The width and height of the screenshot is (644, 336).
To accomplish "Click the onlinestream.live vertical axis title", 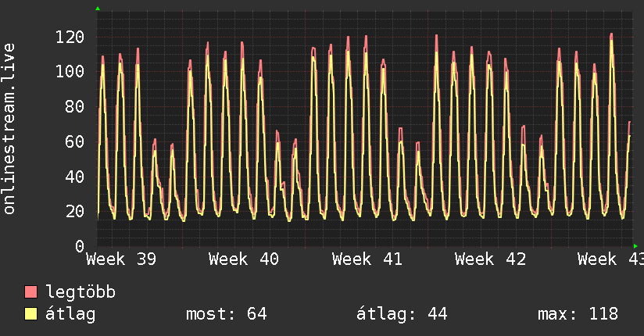I will [x=9, y=129].
